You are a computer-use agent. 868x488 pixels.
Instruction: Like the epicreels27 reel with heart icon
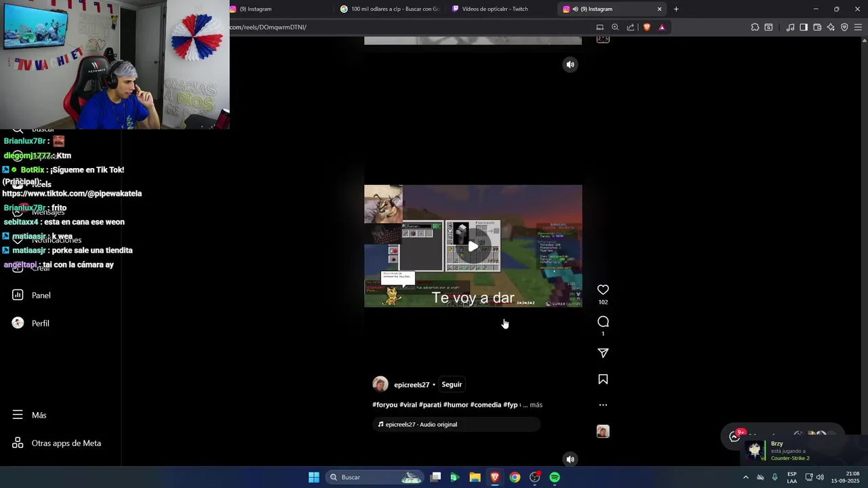click(603, 290)
